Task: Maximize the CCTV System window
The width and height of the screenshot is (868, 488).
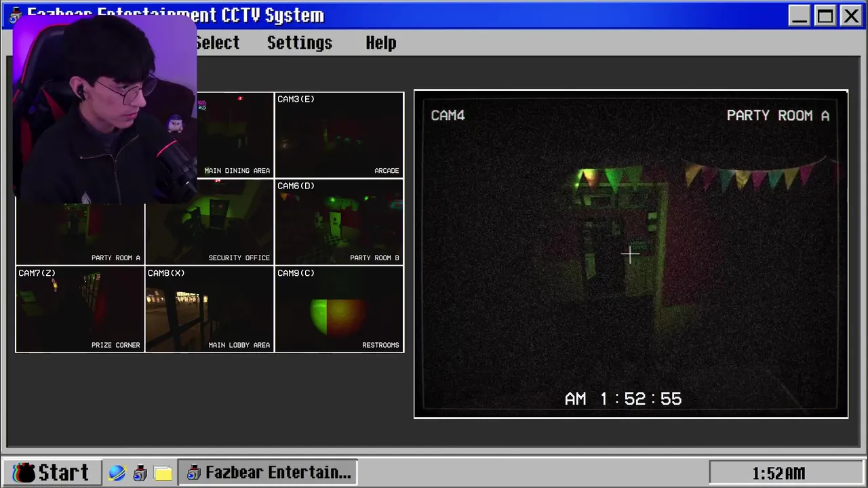Action: pos(825,16)
